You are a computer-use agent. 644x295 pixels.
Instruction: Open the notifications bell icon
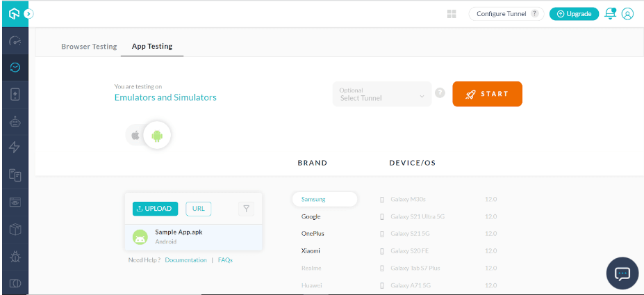611,13
